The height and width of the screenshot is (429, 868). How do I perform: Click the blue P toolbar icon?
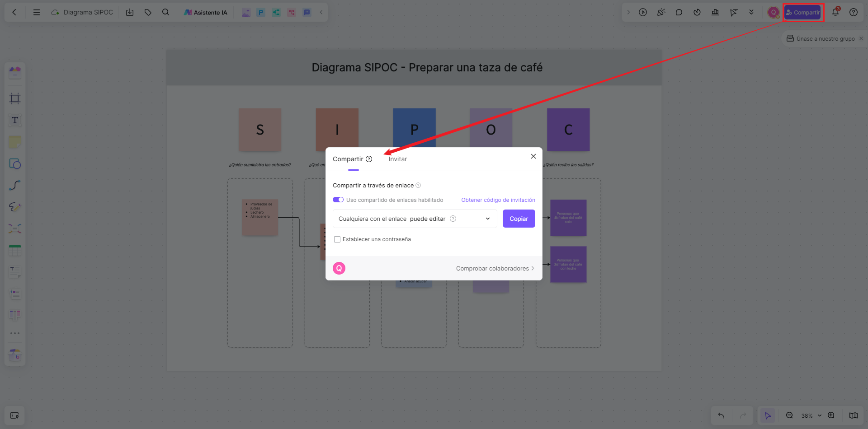click(261, 12)
